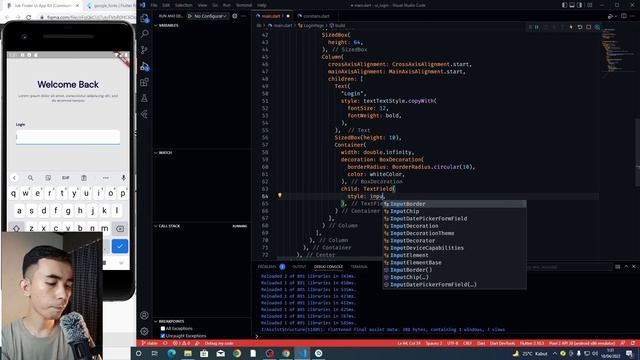Screen dimensions: 640x360
Task: Open the Run view more actions ellipsis
Action: pyautogui.click(x=244, y=16)
